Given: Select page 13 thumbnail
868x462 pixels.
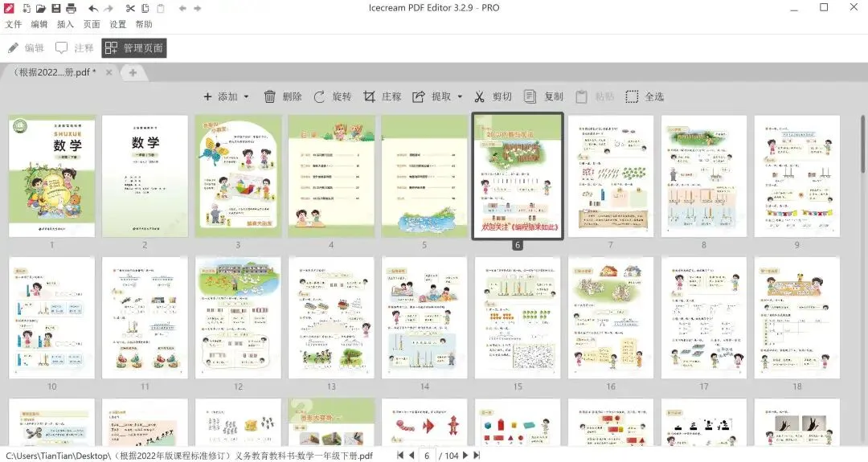Looking at the screenshot, I should (331, 317).
